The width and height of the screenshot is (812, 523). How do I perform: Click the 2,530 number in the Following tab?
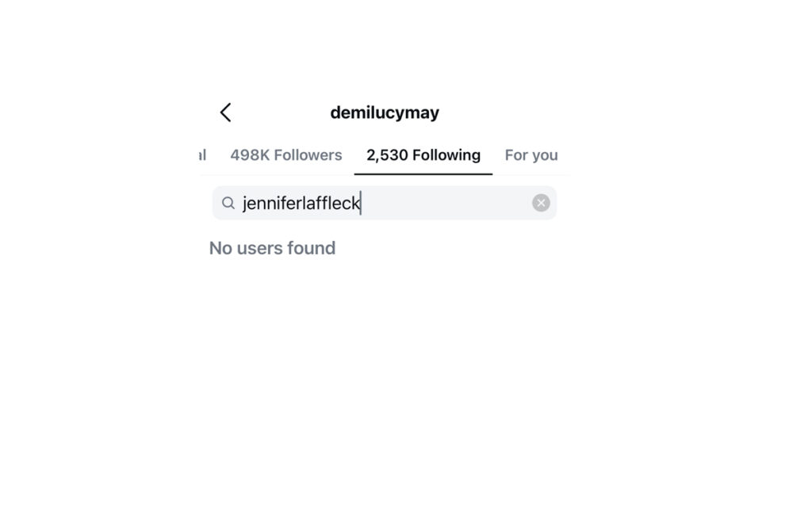[x=387, y=155]
